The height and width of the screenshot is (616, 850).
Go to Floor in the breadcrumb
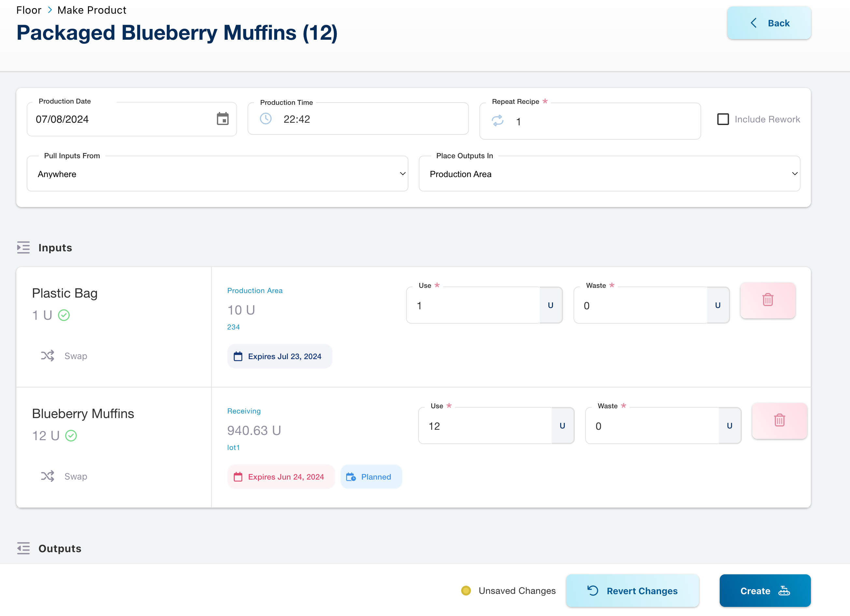[28, 10]
